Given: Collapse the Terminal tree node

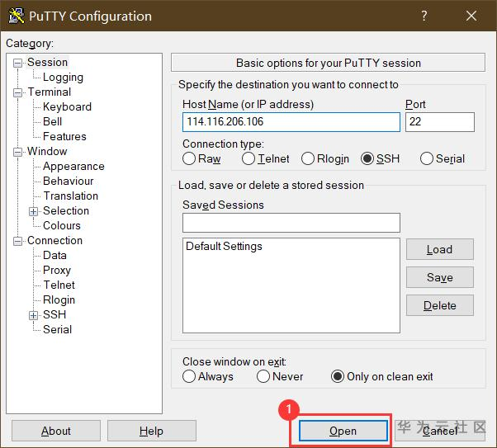Looking at the screenshot, I should click(x=18, y=92).
